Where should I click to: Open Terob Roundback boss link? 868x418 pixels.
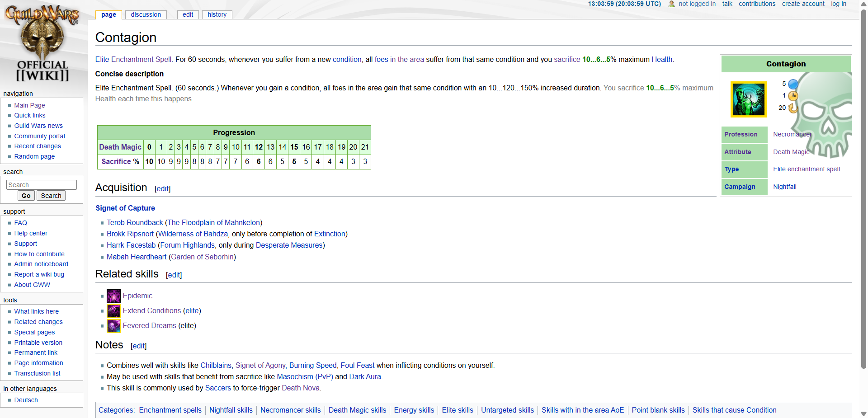(x=135, y=222)
